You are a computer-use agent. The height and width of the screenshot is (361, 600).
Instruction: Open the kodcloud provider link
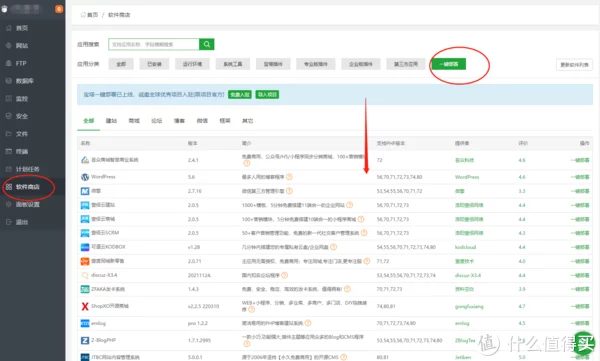(465, 247)
